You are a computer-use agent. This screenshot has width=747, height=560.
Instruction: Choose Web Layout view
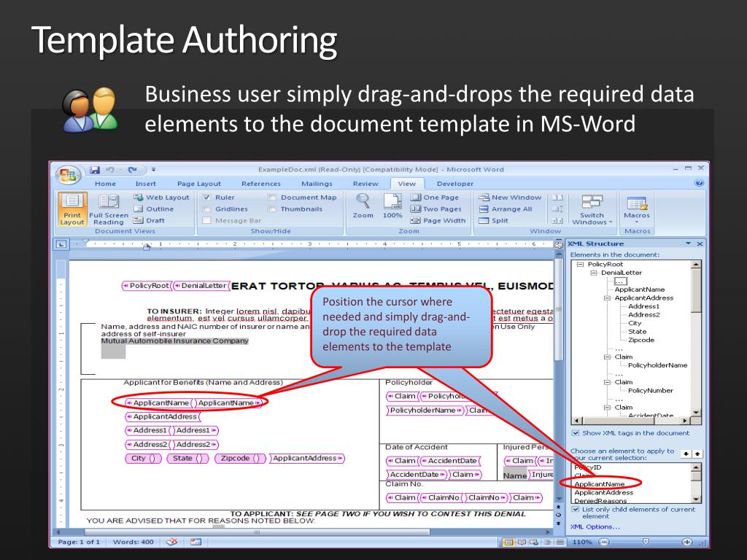pos(161,197)
